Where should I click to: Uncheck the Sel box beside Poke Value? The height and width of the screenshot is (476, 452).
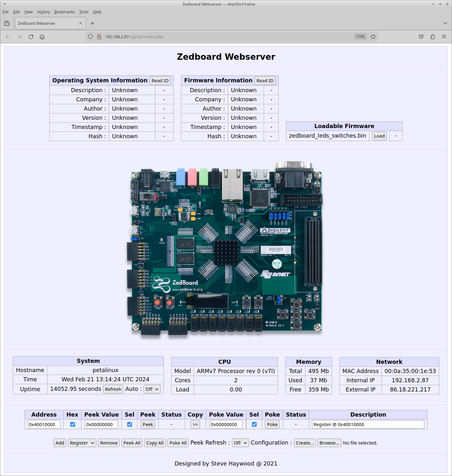click(254, 425)
